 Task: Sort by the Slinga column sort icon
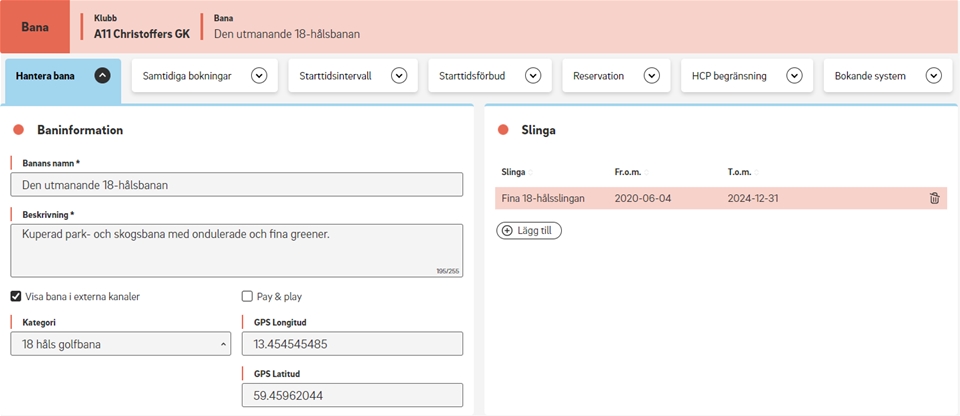tap(531, 172)
